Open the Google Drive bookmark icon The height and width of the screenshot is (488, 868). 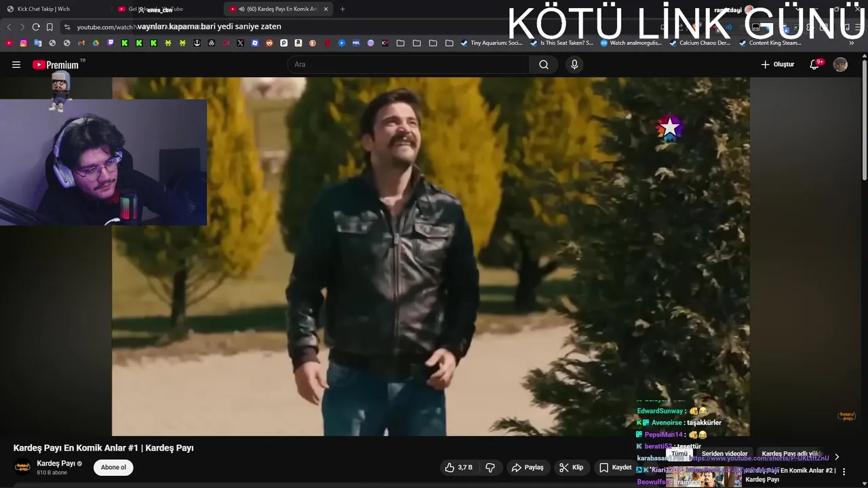(x=96, y=43)
